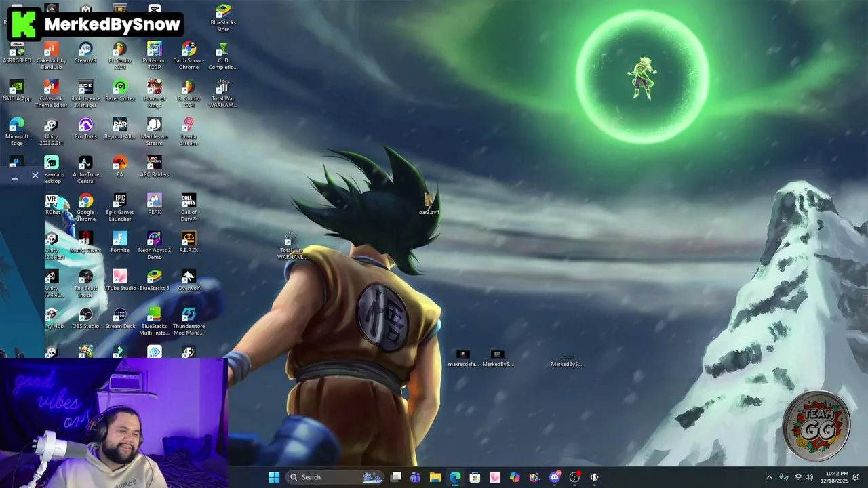
Task: Open the BlueStacks 5 shortcut
Action: point(154,281)
